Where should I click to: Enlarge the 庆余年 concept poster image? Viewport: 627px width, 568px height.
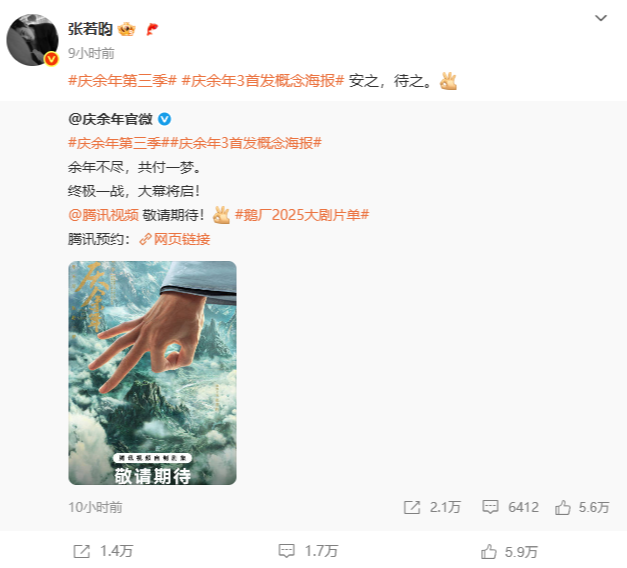[152, 373]
